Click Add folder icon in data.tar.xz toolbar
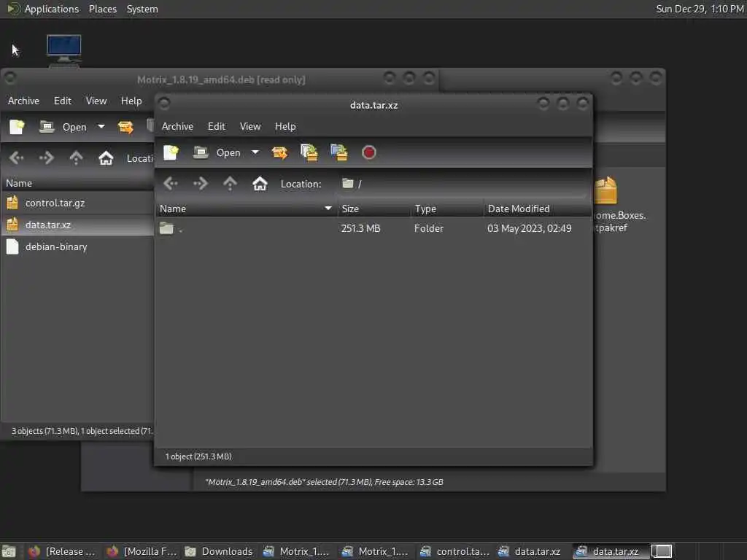Image resolution: width=747 pixels, height=560 pixels. pyautogui.click(x=339, y=152)
